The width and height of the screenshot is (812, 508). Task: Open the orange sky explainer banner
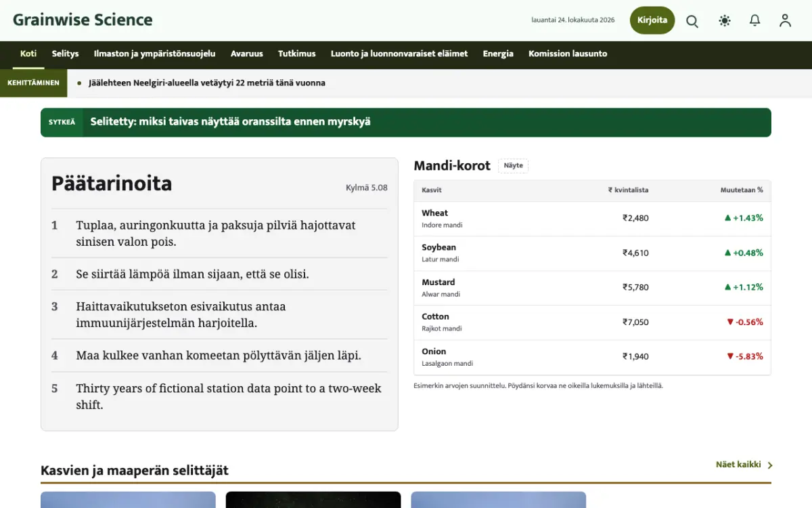pyautogui.click(x=406, y=123)
